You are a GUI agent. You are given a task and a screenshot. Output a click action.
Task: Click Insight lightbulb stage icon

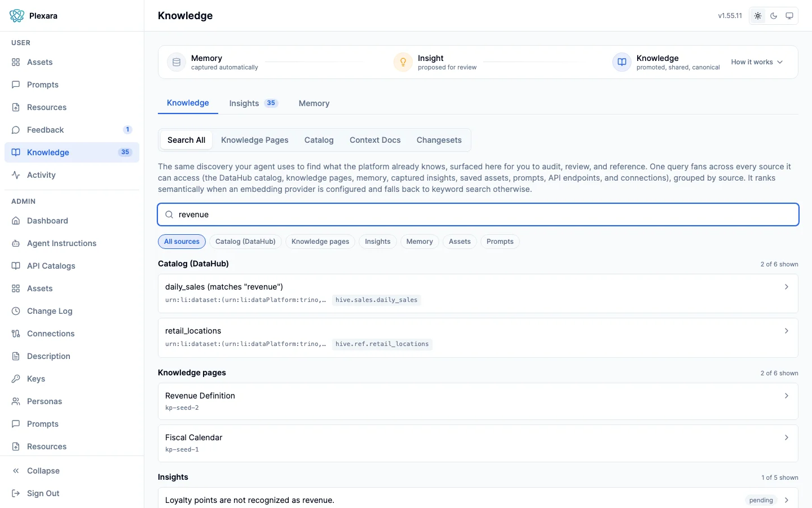coord(403,62)
